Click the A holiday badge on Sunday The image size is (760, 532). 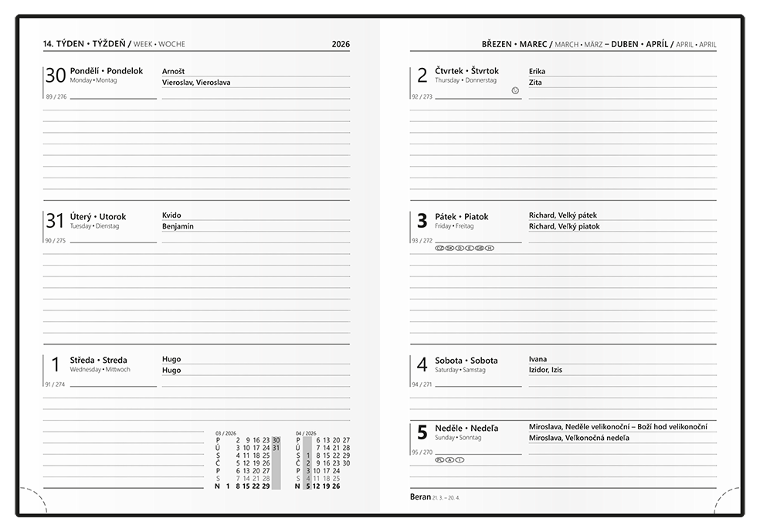pos(450,460)
